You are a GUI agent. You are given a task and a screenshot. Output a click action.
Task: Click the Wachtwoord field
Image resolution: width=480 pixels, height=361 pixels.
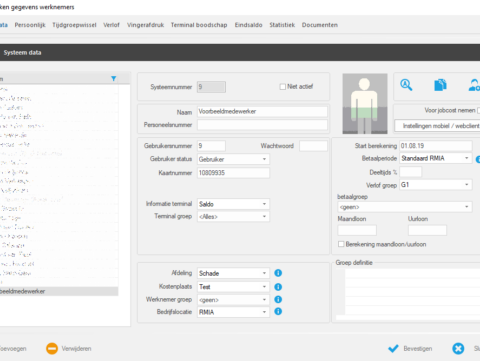click(x=313, y=146)
